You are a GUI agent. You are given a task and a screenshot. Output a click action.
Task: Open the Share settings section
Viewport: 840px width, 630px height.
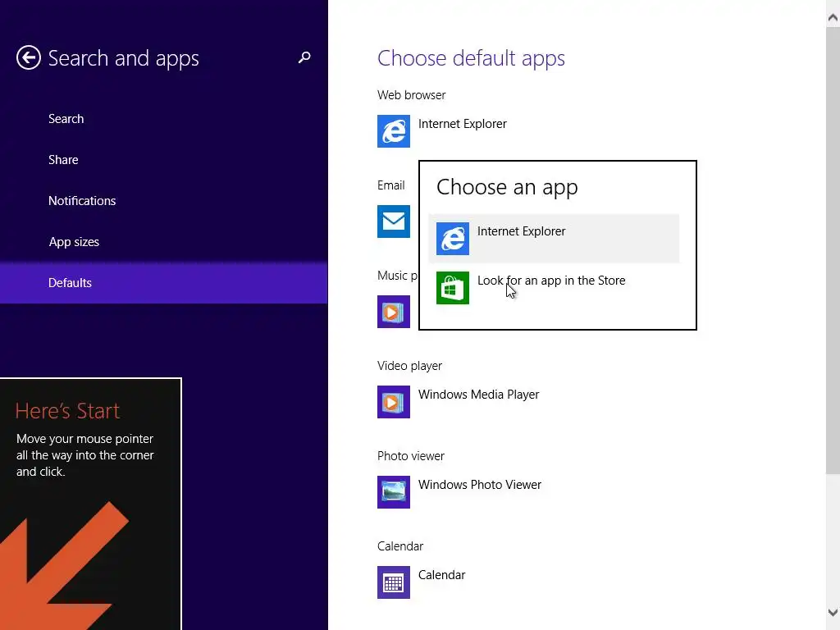coord(63,160)
